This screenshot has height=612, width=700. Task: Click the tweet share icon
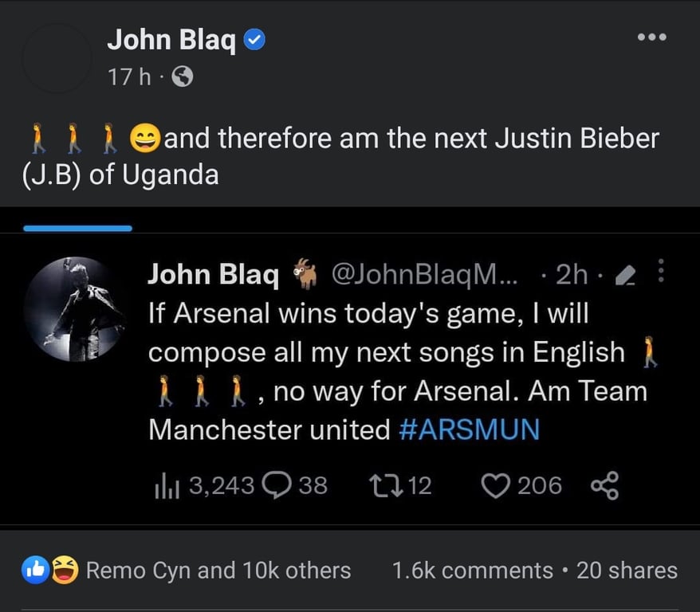[x=604, y=484]
